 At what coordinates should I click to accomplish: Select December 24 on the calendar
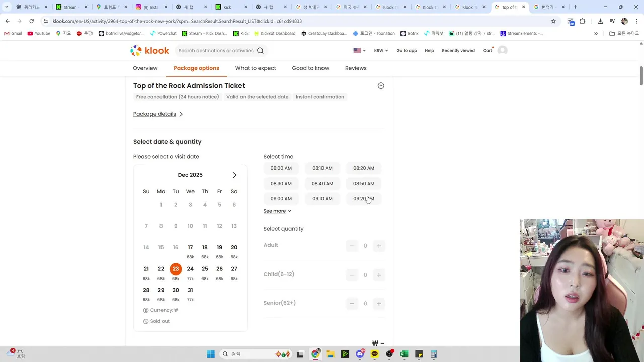[190, 273]
